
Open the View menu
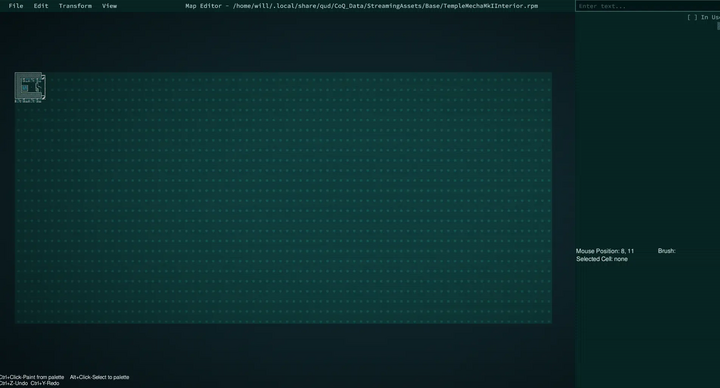tap(109, 6)
